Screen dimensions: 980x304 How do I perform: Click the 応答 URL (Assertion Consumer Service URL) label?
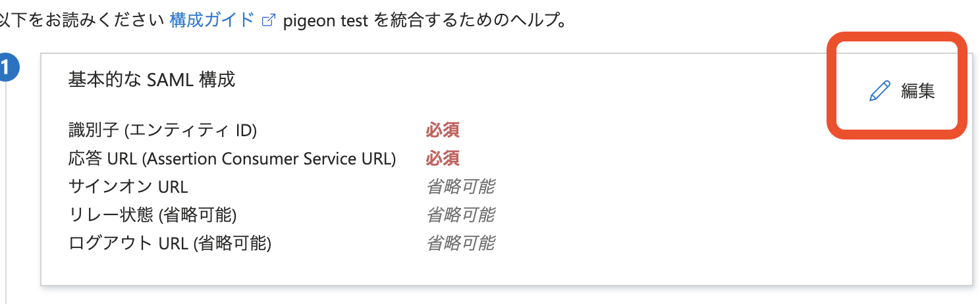(232, 159)
